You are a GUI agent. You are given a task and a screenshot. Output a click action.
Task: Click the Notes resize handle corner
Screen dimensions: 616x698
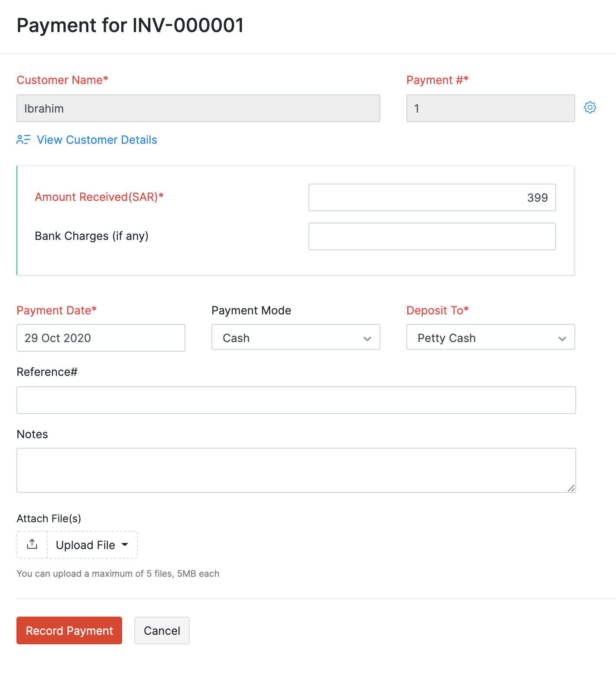[x=571, y=488]
